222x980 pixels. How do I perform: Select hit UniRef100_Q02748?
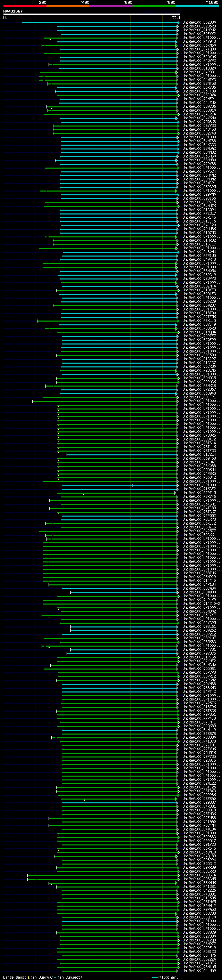coord(199,133)
